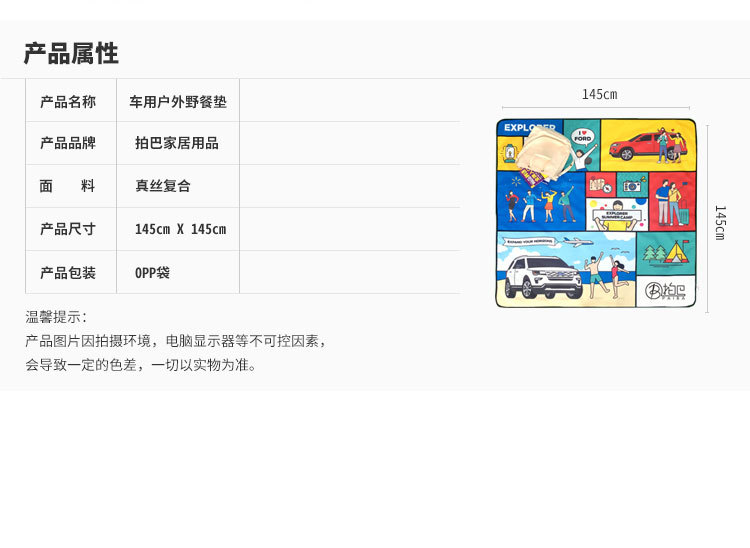Select the OPP袋 packaging value
750x548 pixels.
[152, 272]
